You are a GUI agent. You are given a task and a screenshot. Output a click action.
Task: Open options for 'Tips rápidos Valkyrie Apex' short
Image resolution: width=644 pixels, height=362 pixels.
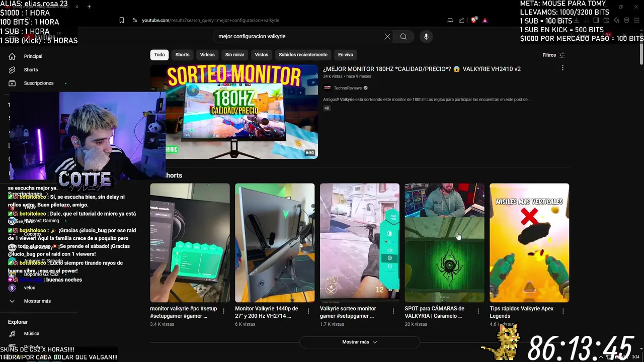(x=563, y=311)
